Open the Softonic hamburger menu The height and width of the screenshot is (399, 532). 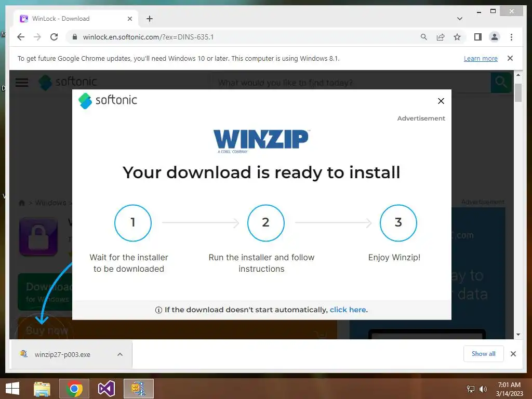point(22,83)
